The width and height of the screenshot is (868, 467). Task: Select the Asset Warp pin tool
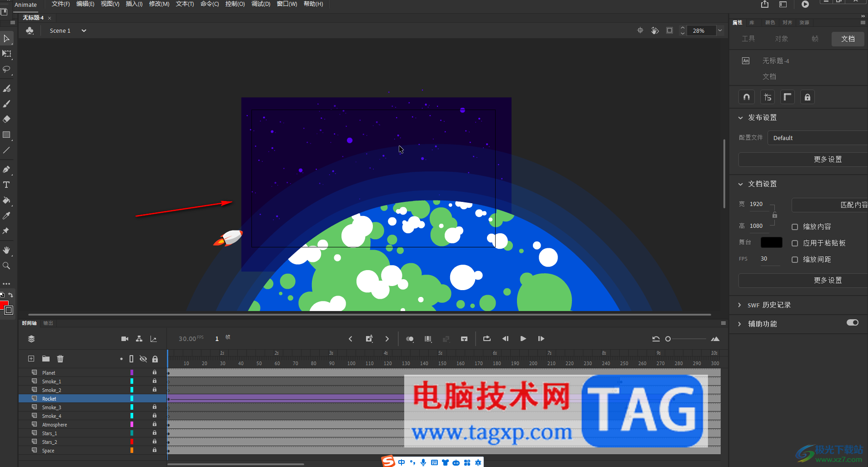pyautogui.click(x=6, y=231)
